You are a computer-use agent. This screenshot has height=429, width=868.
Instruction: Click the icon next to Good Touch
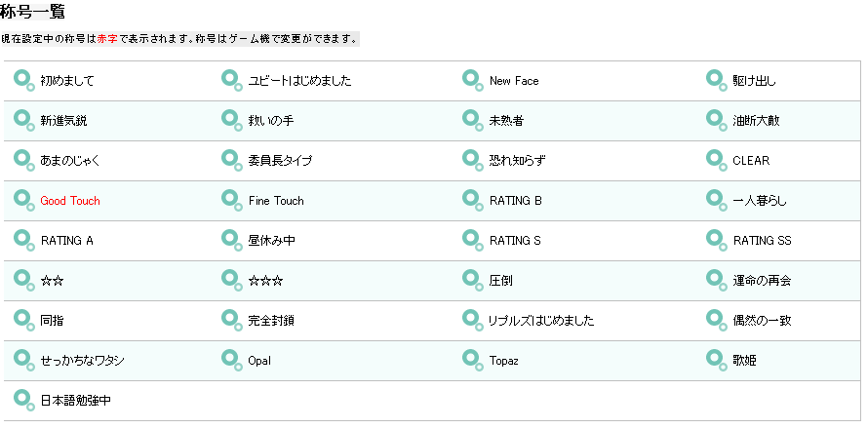(24, 201)
